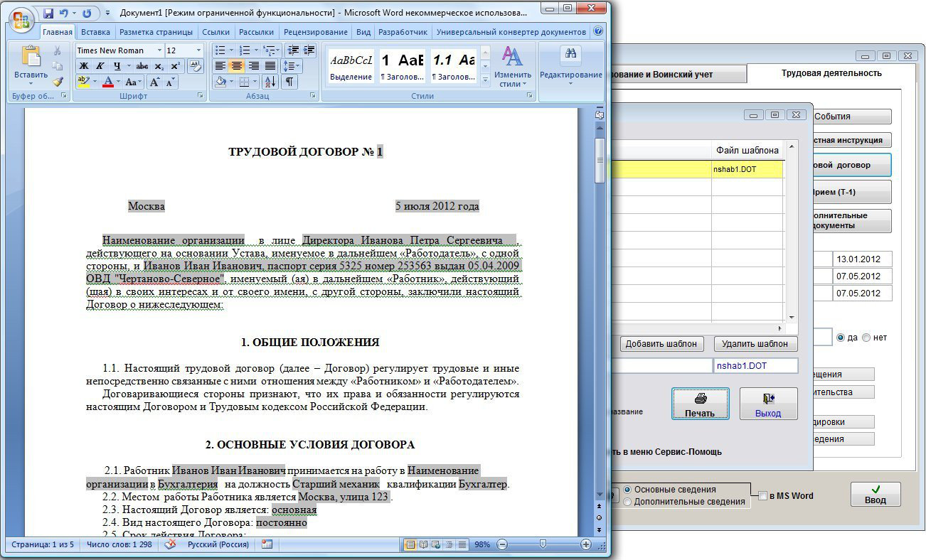Click the Удалить шаблон button
The image size is (926, 560).
pyautogui.click(x=755, y=344)
